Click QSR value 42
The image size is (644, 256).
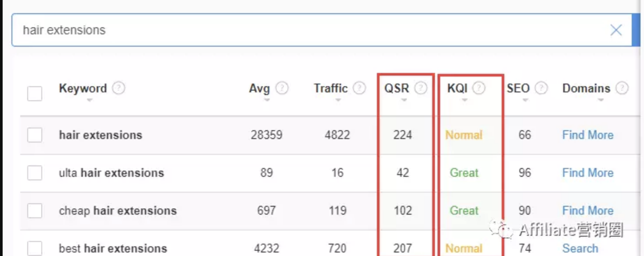[403, 173]
